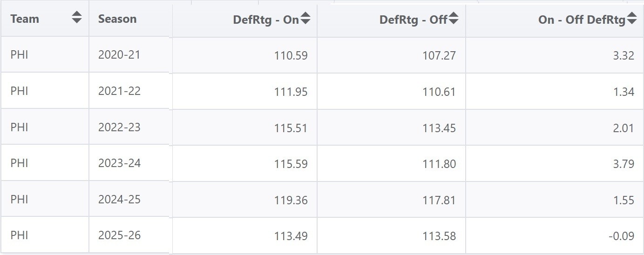Screen dimensions: 644x255
Task: Select the -0.09 On-Off value
Action: point(621,236)
